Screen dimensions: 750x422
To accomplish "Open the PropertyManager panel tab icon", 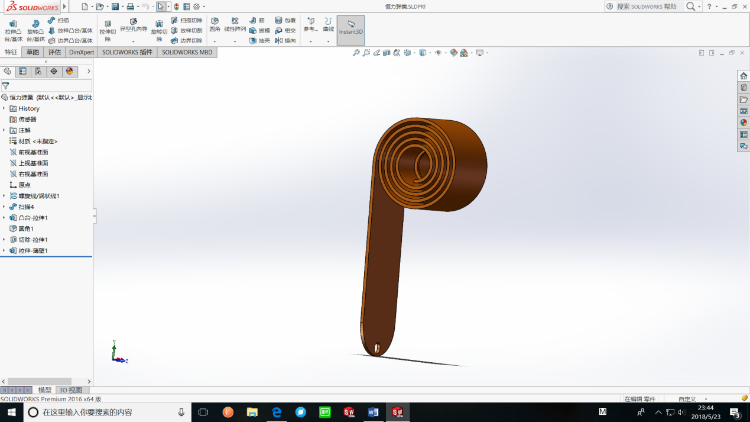I will click(x=23, y=71).
